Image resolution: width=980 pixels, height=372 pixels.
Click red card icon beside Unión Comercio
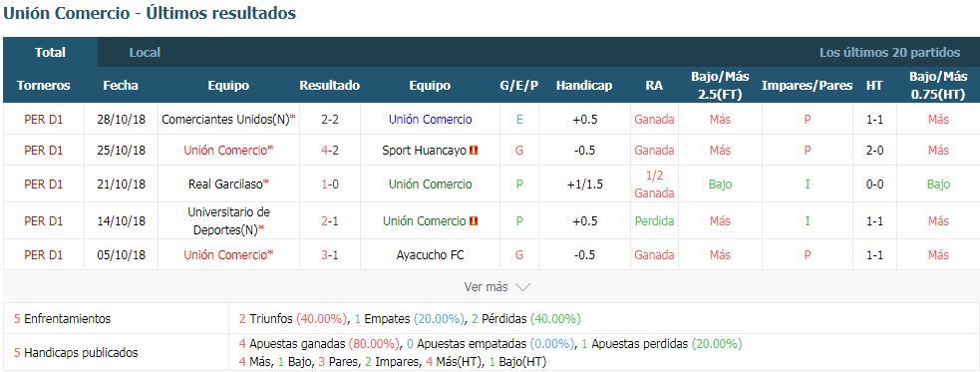(x=474, y=220)
